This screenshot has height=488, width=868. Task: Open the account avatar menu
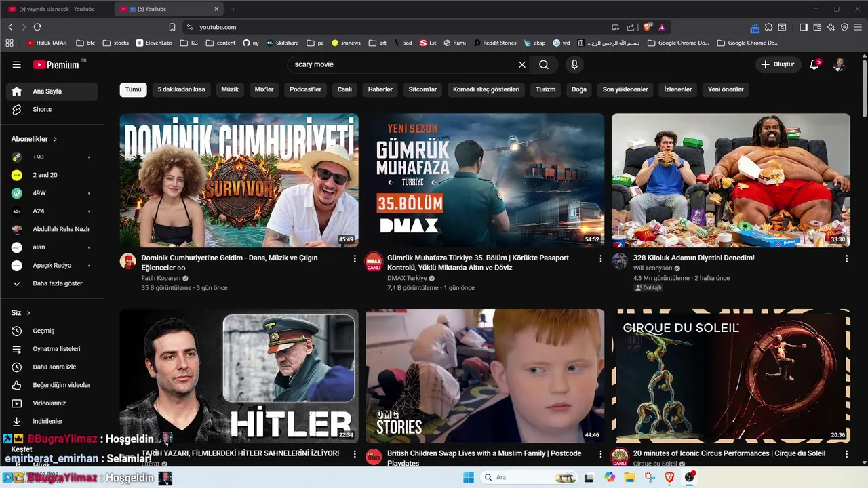(x=840, y=64)
